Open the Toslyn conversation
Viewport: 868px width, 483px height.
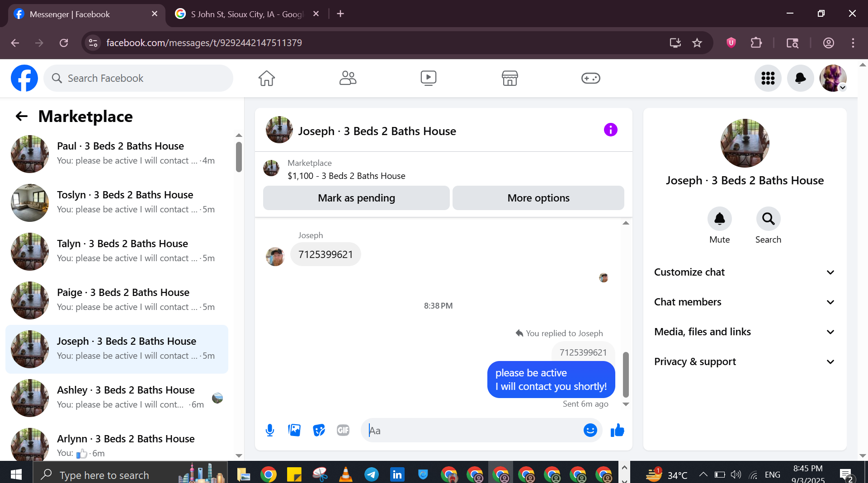(117, 202)
